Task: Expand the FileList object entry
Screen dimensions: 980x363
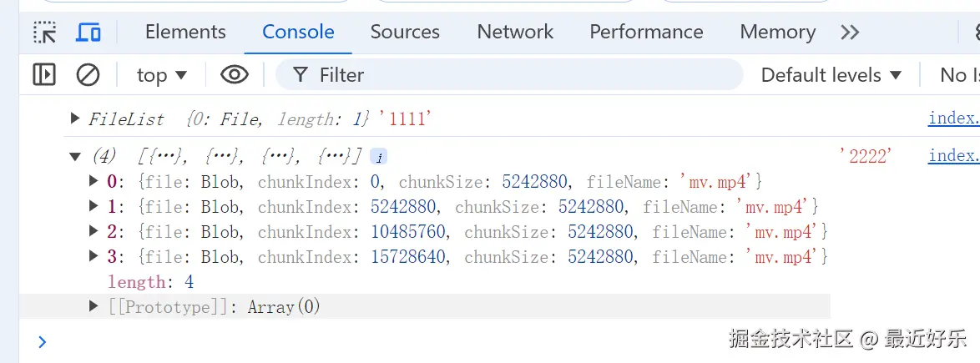Action: (75, 118)
